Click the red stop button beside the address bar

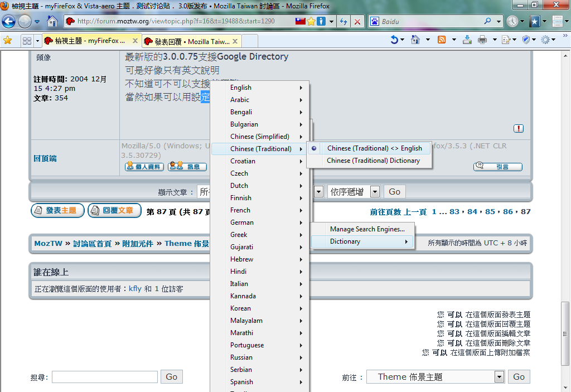(357, 22)
